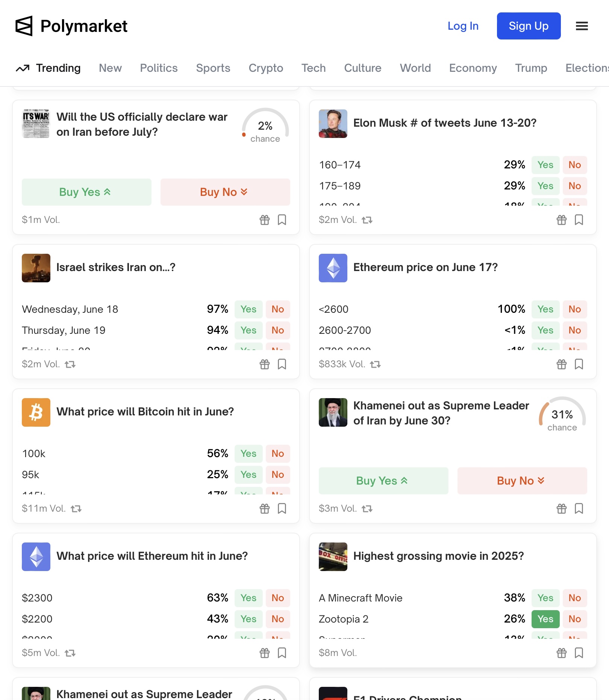Select Yes for Bitcoin 100k
The image size is (609, 700).
(x=248, y=454)
